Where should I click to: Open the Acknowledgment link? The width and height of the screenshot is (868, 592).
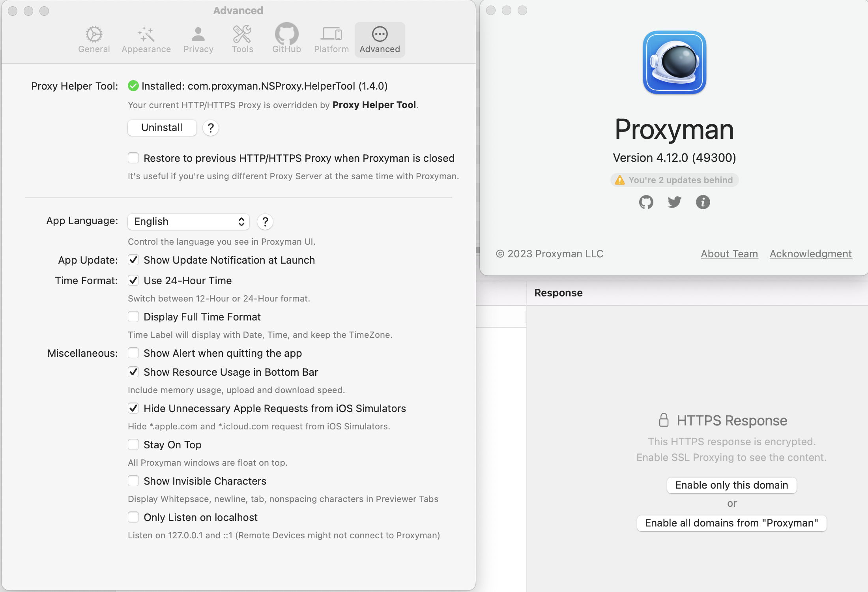[x=810, y=254]
